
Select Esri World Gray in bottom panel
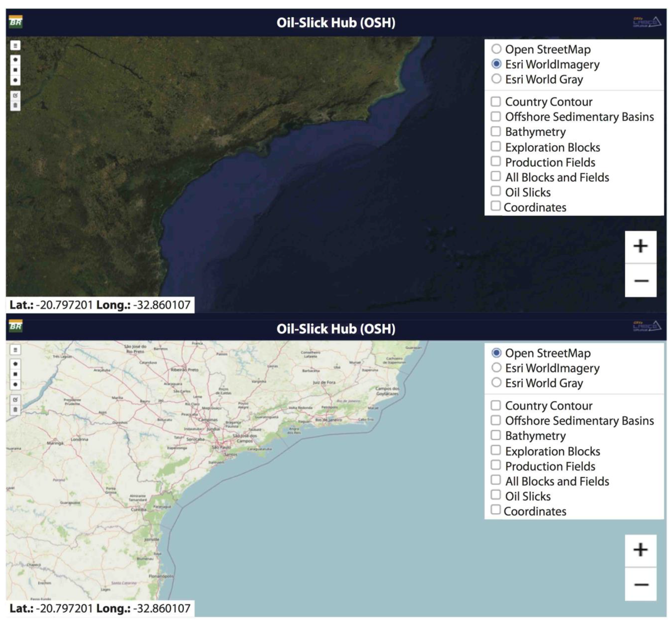tap(496, 383)
